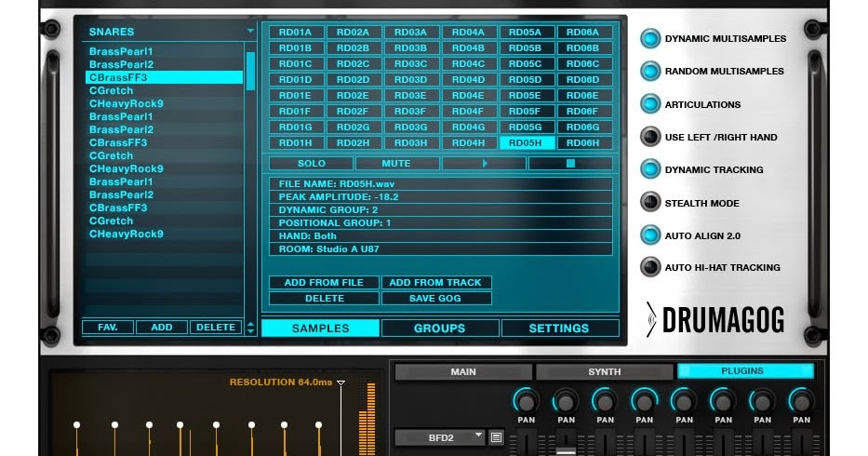Click the FAV. button
This screenshot has height=456, width=868.
[x=107, y=328]
